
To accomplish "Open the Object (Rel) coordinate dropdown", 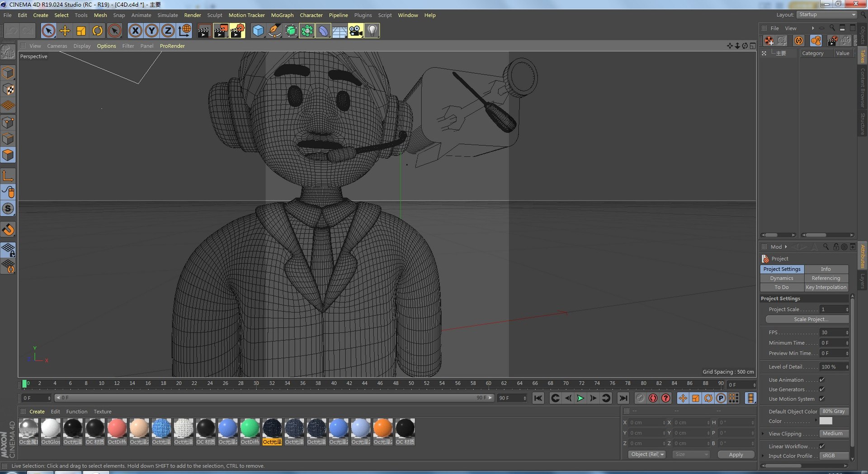I will 647,455.
